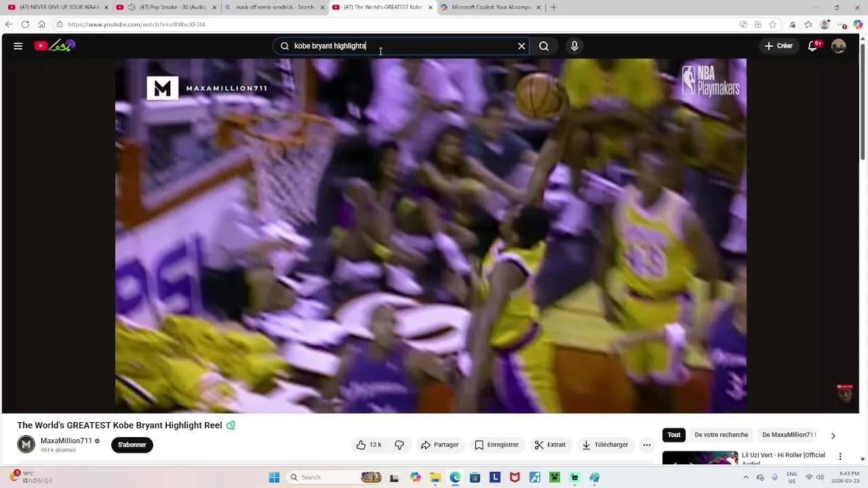Open the YouTube hamburger guide menu
Image resolution: width=868 pixels, height=488 pixels.
click(x=18, y=46)
